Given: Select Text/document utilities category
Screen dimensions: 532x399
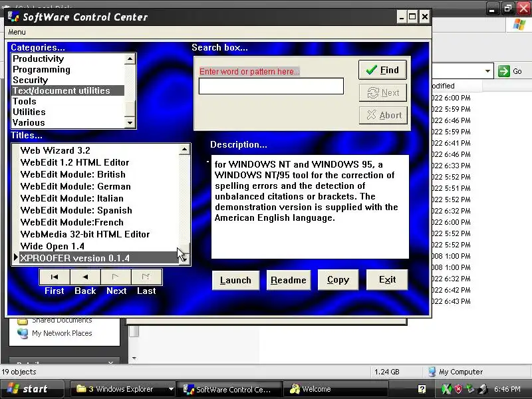Looking at the screenshot, I should 68,90.
